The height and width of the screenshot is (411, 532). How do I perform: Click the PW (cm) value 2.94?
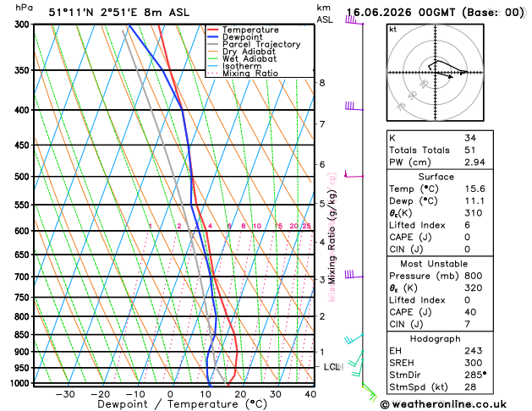coord(475,162)
